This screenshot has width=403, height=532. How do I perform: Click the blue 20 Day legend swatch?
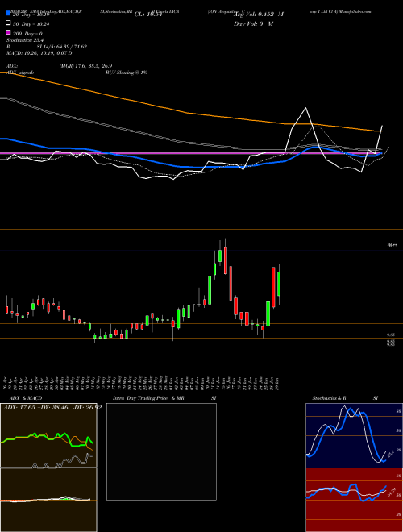pos(8,14)
